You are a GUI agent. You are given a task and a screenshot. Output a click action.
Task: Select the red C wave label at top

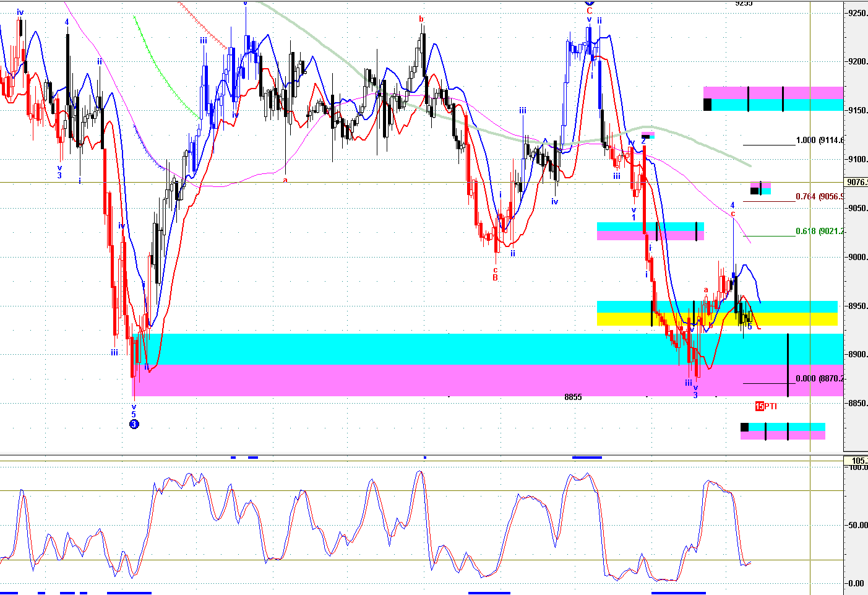(589, 11)
